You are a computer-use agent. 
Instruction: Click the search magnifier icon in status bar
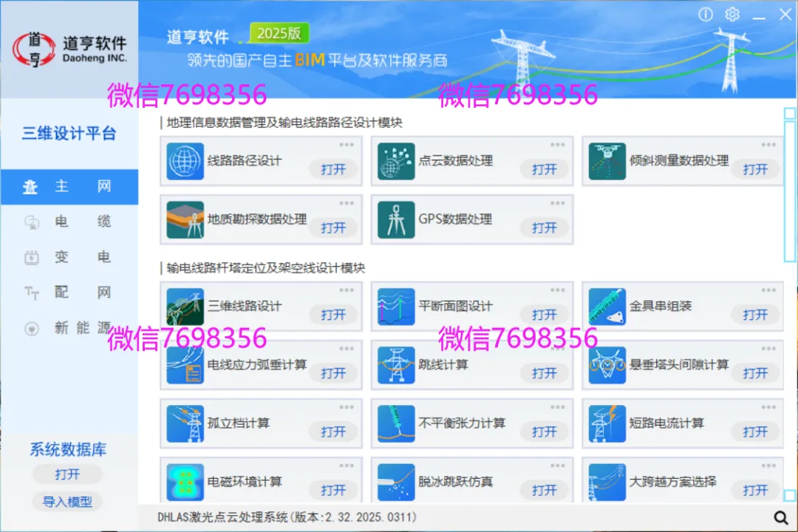click(x=781, y=518)
